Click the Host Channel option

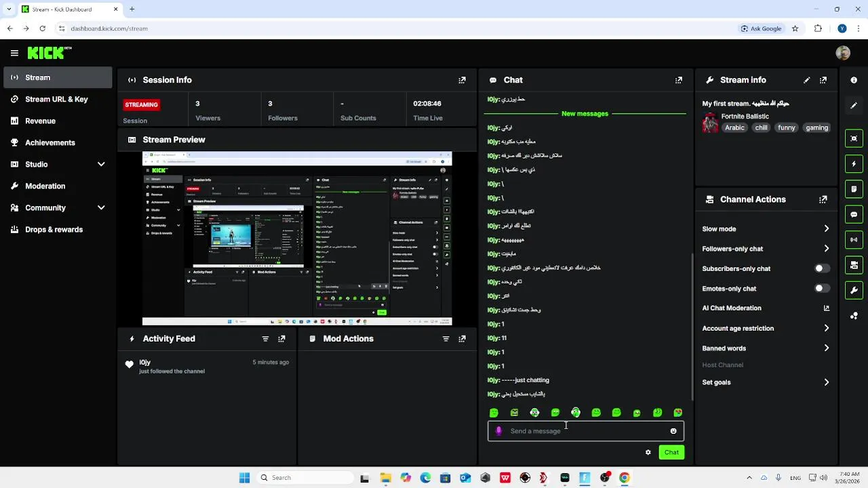723,365
